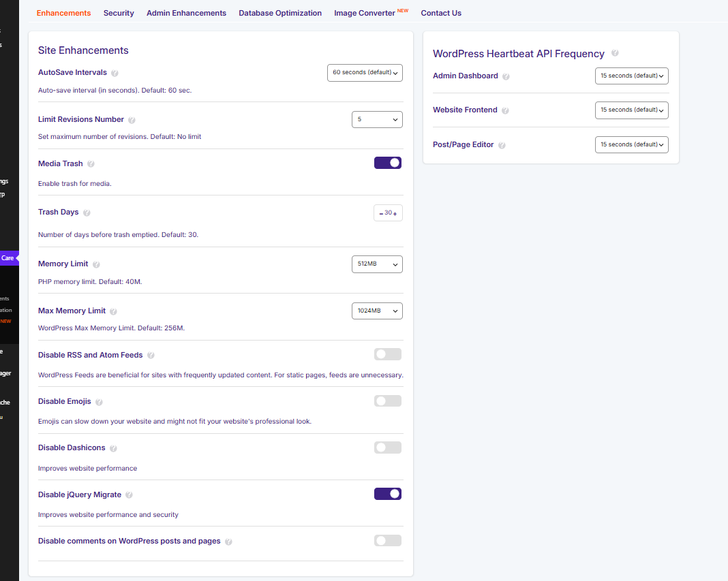The image size is (728, 581).
Task: Enable Disable RSS and Atom Feeds switch
Action: pos(388,355)
